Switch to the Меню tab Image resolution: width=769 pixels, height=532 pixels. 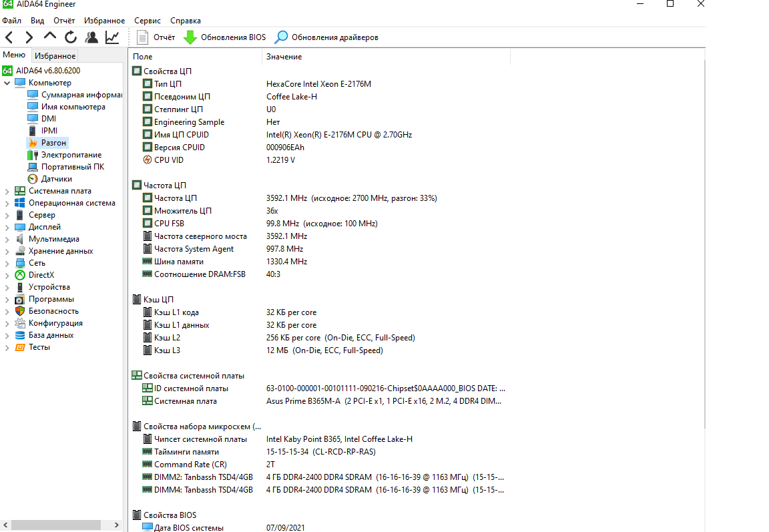(14, 55)
